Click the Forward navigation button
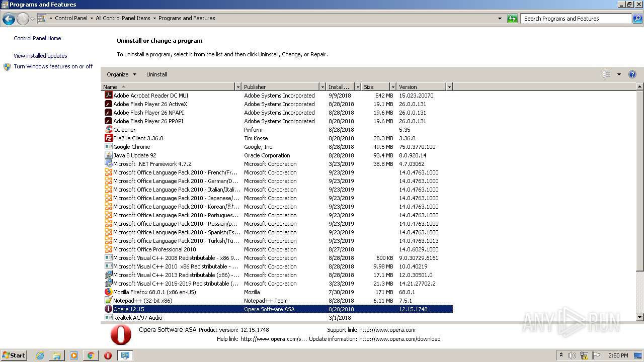This screenshot has width=644, height=362. point(23,19)
